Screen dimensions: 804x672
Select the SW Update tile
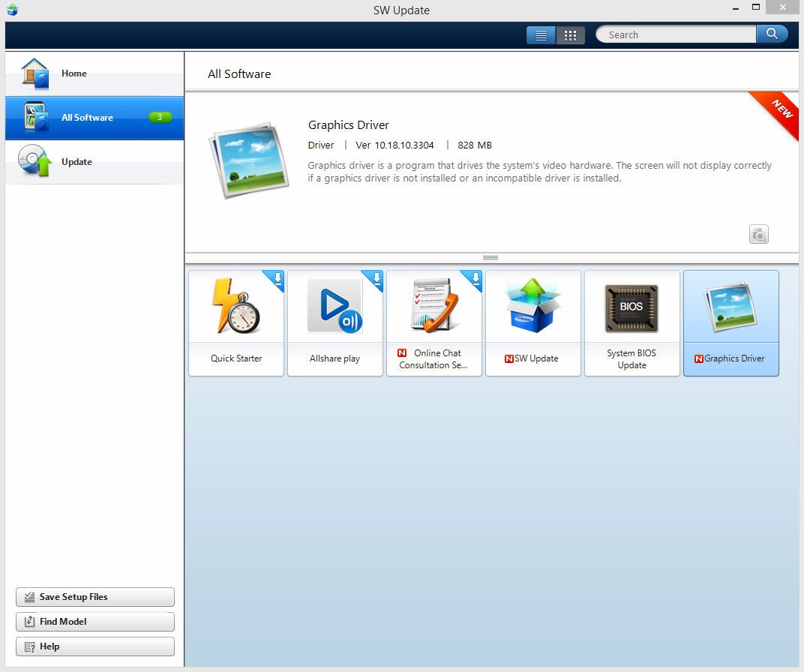click(x=533, y=323)
